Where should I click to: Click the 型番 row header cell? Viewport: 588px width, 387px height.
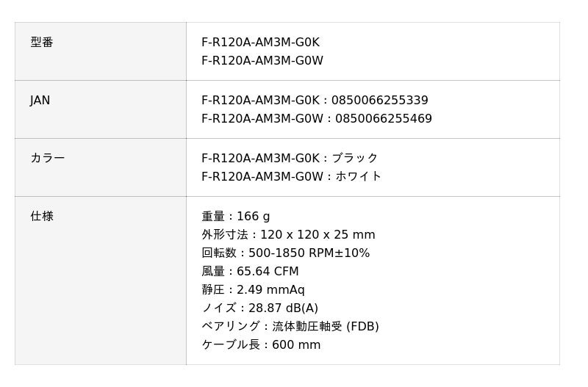point(42,43)
